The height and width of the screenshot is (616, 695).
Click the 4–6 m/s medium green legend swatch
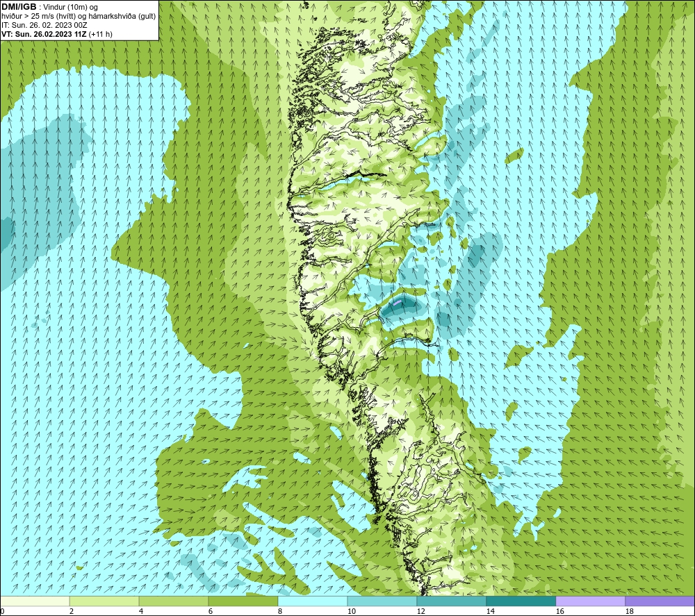click(x=174, y=601)
